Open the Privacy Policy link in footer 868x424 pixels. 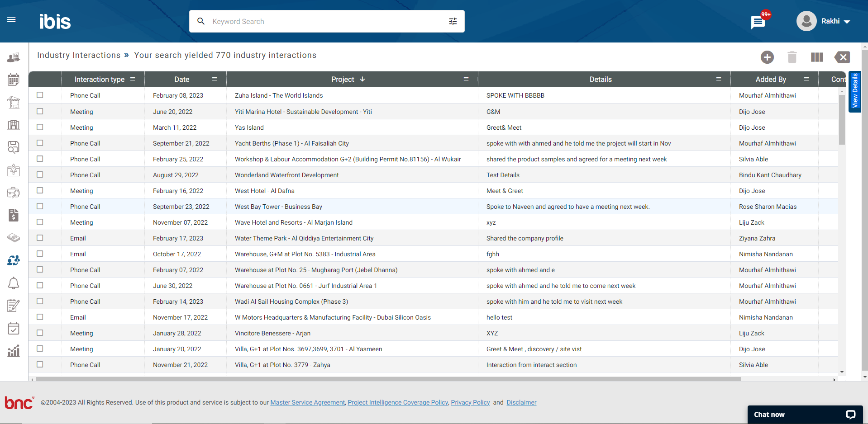(470, 402)
